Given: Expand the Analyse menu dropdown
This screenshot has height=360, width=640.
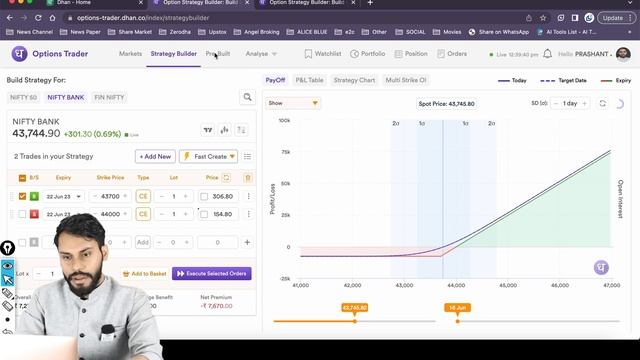Looking at the screenshot, I should pyautogui.click(x=261, y=54).
